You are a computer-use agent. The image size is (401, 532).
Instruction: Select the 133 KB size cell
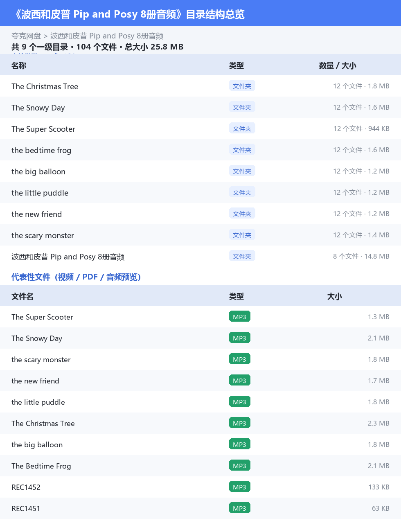[x=379, y=487]
